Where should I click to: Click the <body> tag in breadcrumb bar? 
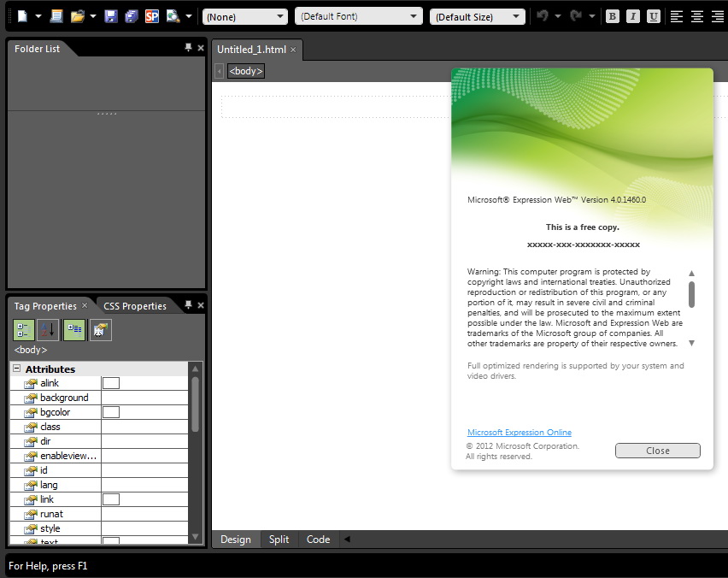tap(246, 71)
